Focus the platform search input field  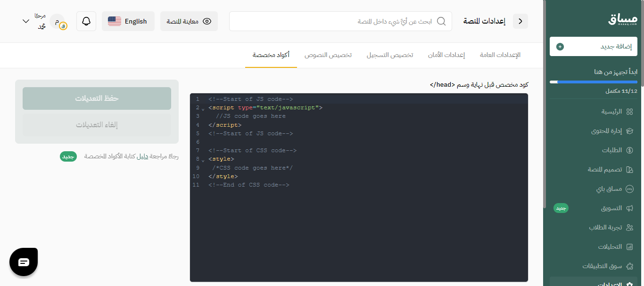[x=340, y=21]
